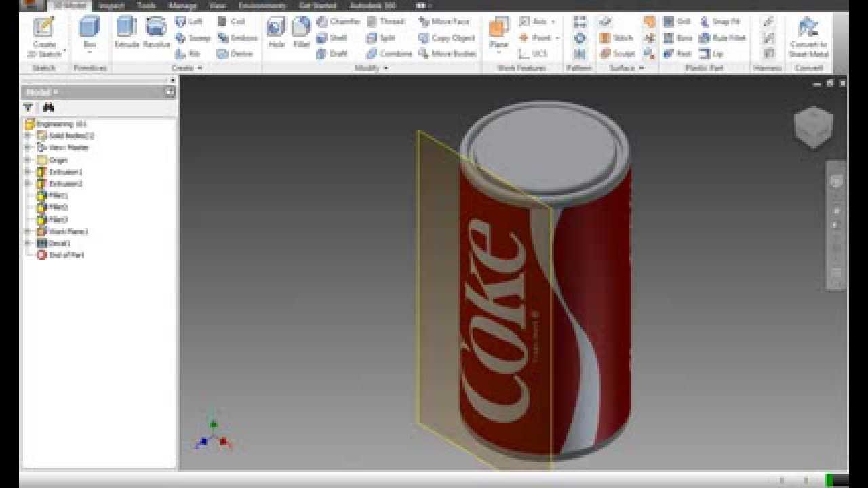Select the Derive tool
This screenshot has width=868, height=488.
235,54
